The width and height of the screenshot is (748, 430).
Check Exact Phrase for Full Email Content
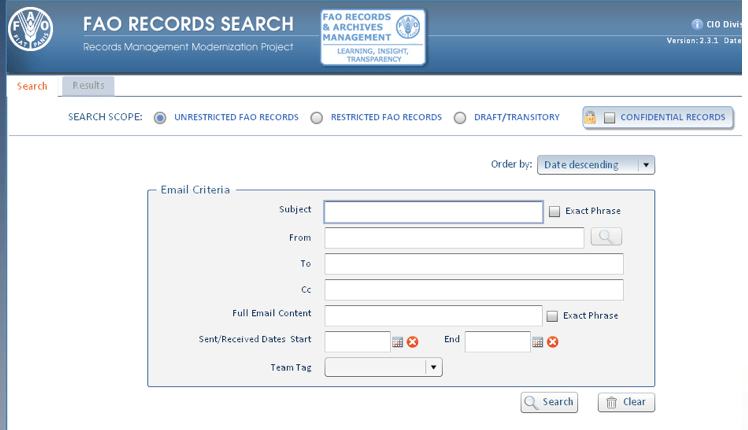coord(552,316)
